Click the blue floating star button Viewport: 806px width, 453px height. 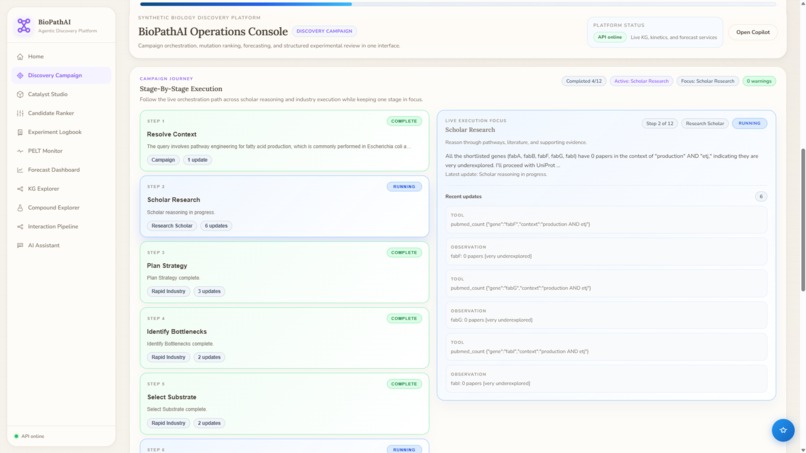pyautogui.click(x=783, y=430)
